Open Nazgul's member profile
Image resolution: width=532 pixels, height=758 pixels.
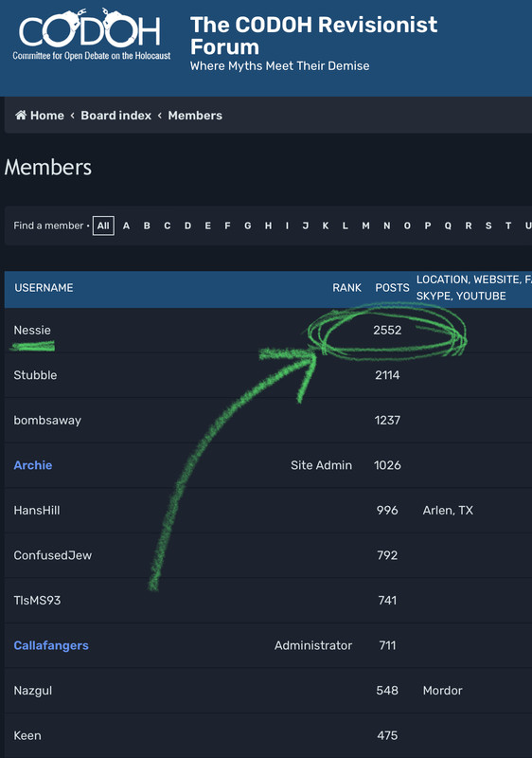pyautogui.click(x=33, y=691)
